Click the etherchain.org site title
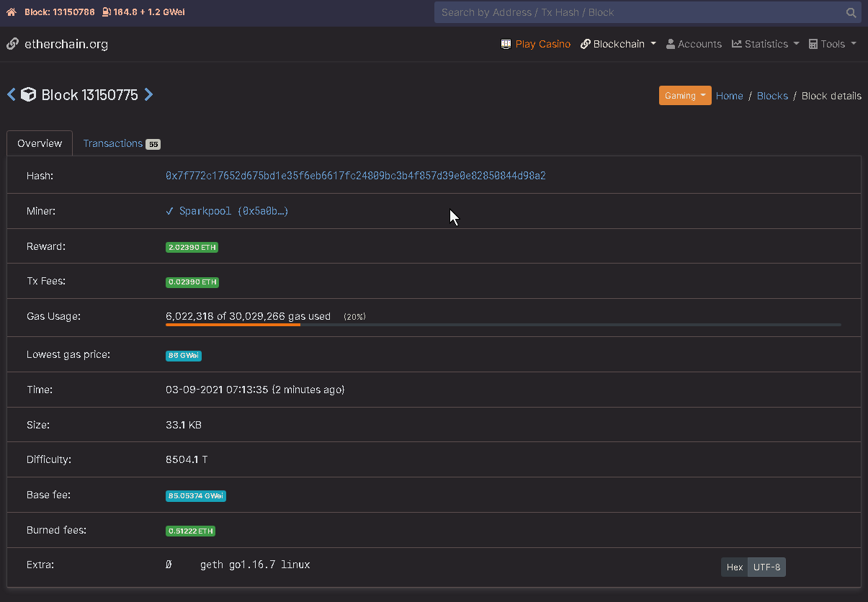Viewport: 868px width, 602px height. click(66, 44)
